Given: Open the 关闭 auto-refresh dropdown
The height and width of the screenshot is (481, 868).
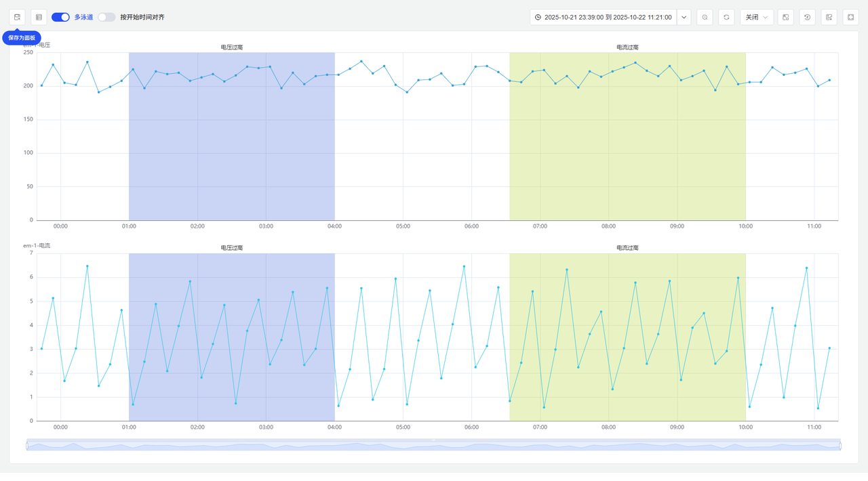Looking at the screenshot, I should [756, 17].
